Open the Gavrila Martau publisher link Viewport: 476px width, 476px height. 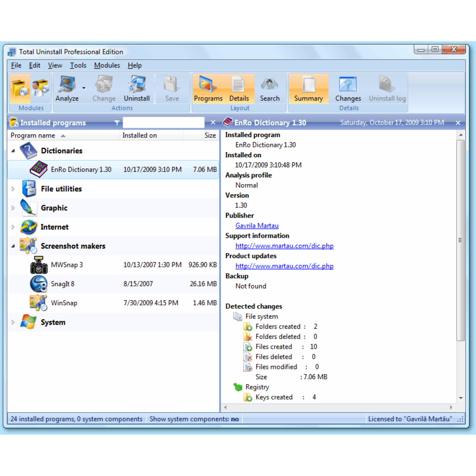pyautogui.click(x=257, y=226)
